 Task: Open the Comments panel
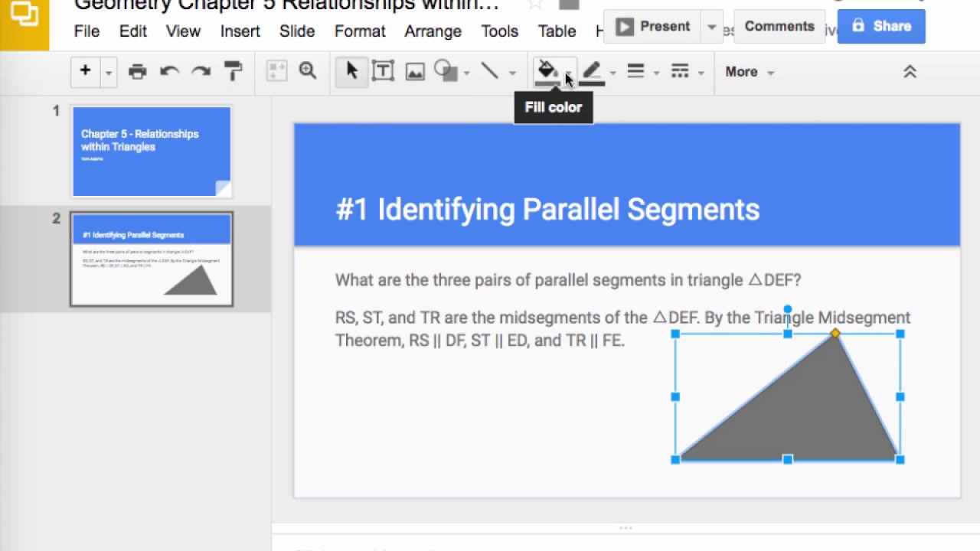click(779, 27)
